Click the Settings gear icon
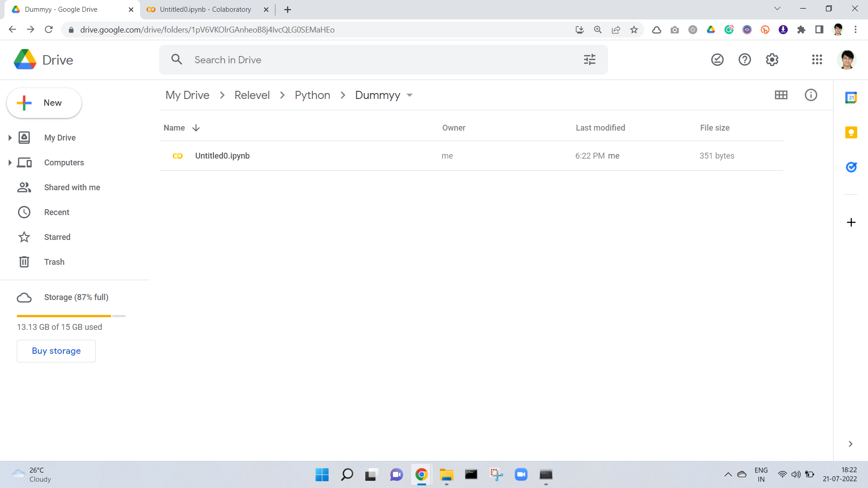Screen dimensions: 868x488 [x=772, y=60]
